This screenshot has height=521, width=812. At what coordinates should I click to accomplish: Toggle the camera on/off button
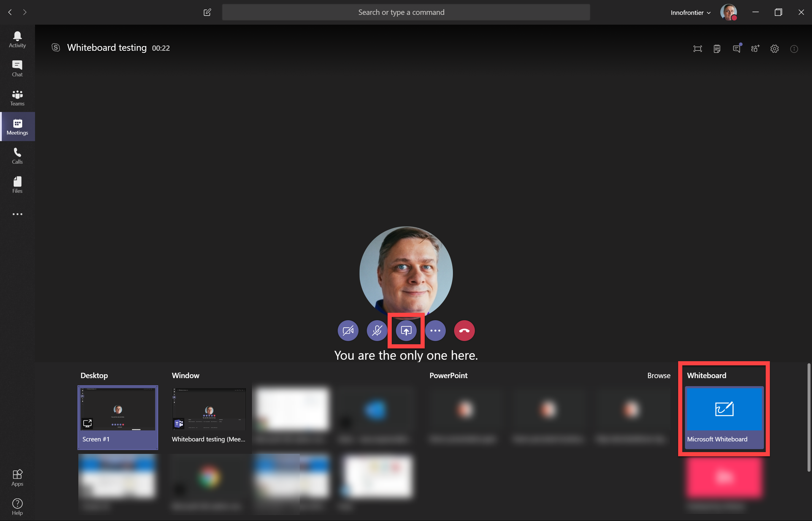[348, 331]
